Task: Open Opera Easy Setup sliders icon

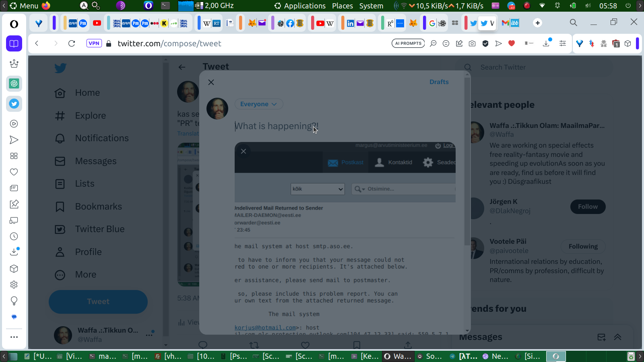Action: (x=563, y=43)
